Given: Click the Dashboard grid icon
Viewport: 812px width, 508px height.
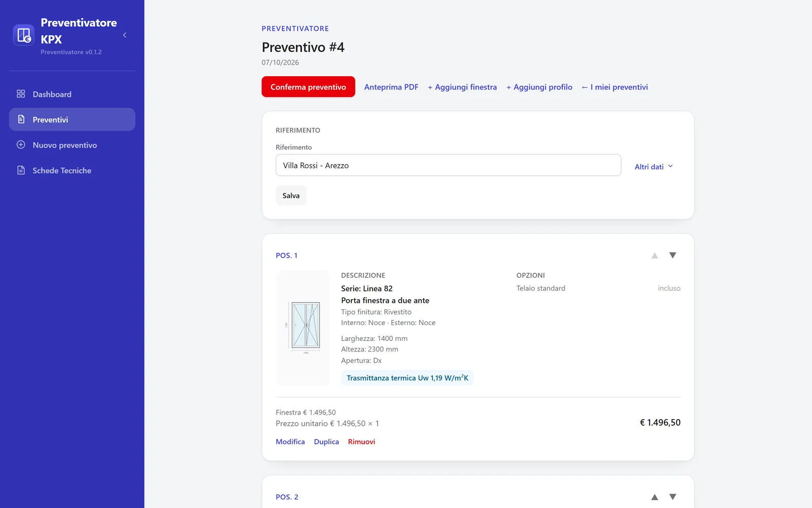Looking at the screenshot, I should point(21,94).
